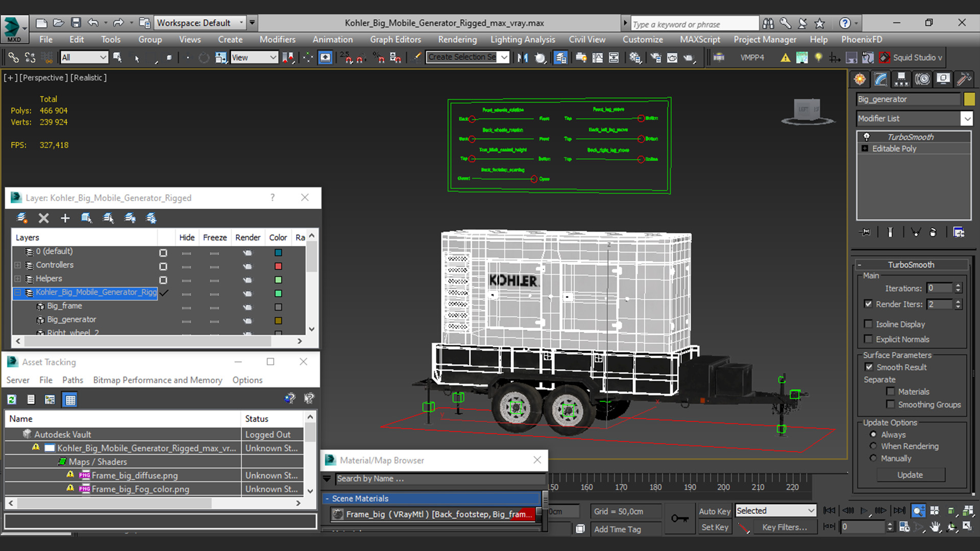This screenshot has height=551, width=980.
Task: Click the Pin Stack icon under modifier stack
Action: point(865,232)
